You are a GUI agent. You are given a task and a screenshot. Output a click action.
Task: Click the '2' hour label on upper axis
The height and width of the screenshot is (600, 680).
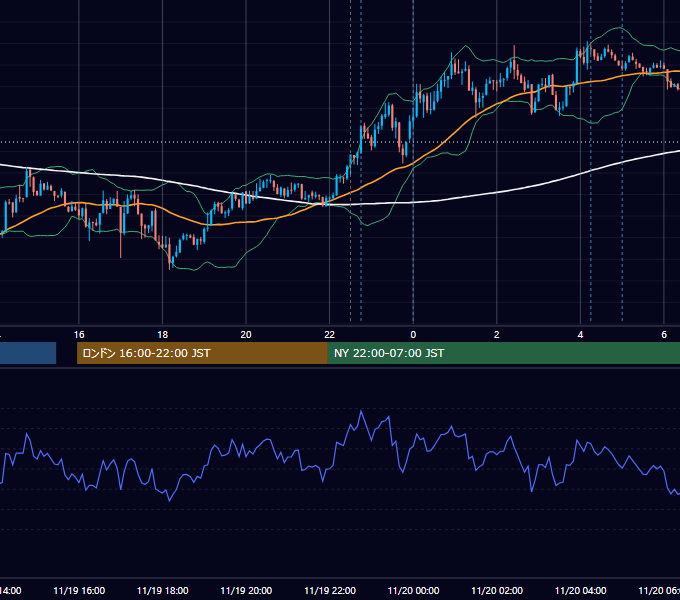pyautogui.click(x=497, y=335)
